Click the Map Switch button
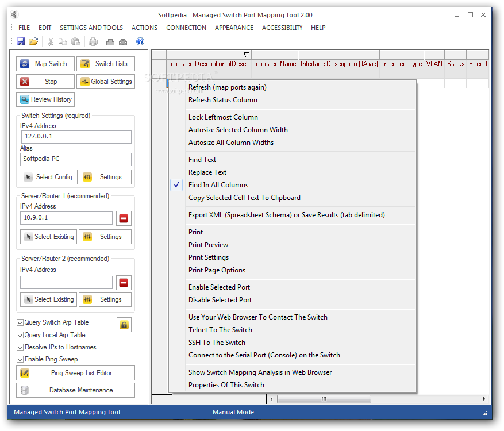Screen dimensions: 504x431 (45, 64)
